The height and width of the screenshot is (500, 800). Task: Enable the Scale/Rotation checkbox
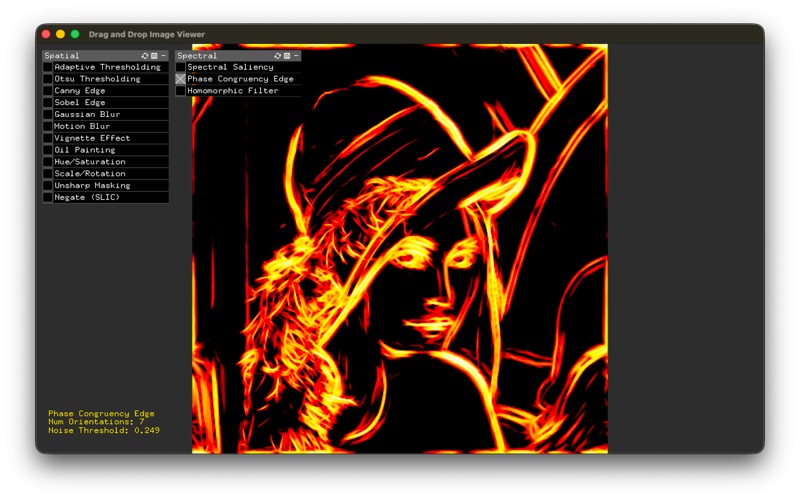(x=48, y=173)
